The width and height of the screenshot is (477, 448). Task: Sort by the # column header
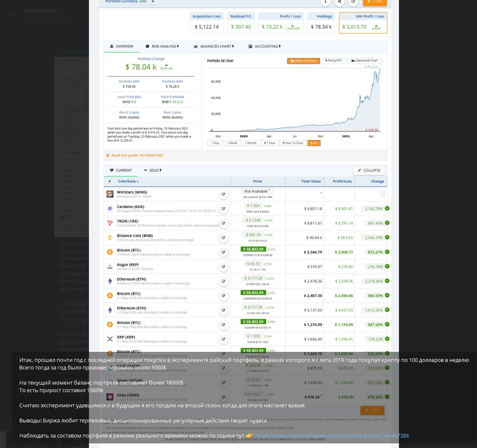pos(109,181)
